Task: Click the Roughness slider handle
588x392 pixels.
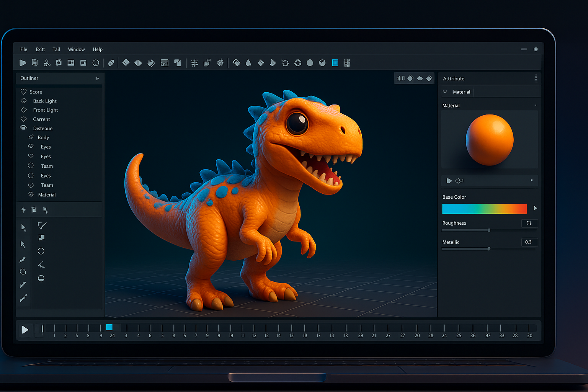Action: (x=489, y=230)
